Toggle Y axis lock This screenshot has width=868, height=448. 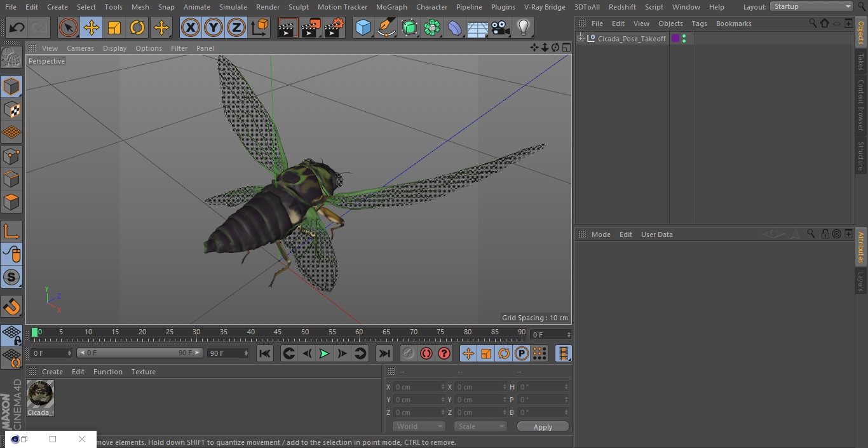pos(214,27)
